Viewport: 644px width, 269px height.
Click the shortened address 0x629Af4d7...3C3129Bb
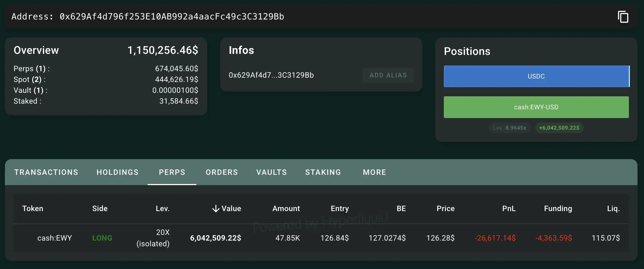(271, 75)
